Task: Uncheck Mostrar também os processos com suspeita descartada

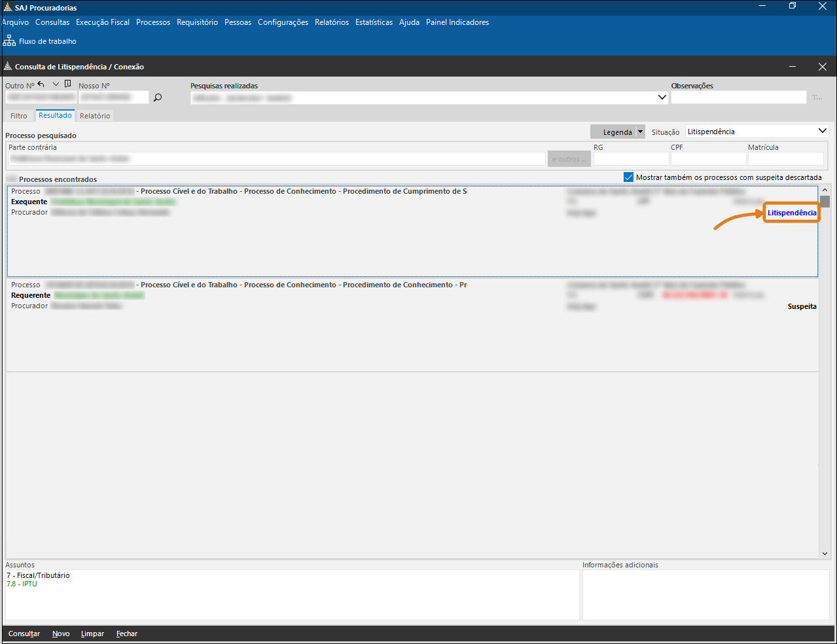Action: [x=628, y=177]
